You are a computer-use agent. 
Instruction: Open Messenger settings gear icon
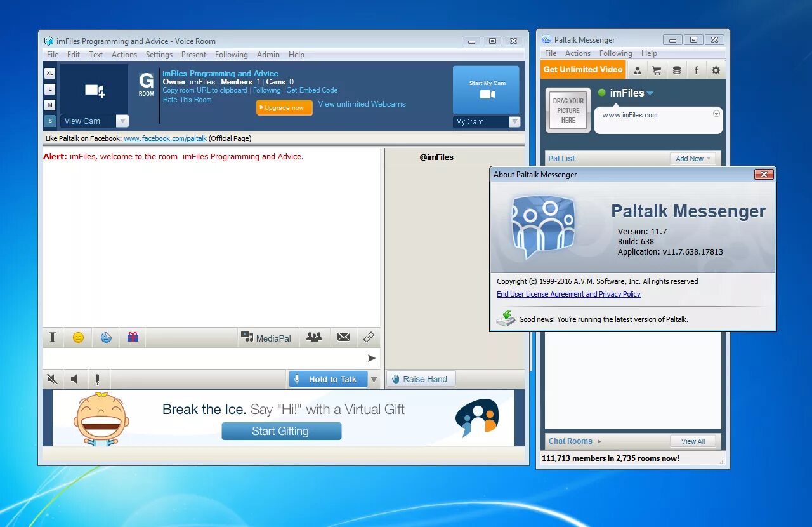(x=716, y=70)
